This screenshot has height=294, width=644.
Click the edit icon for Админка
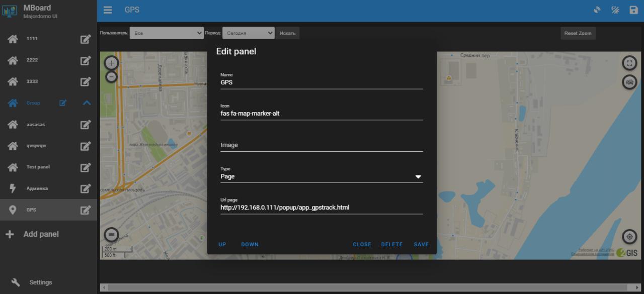[x=86, y=188]
